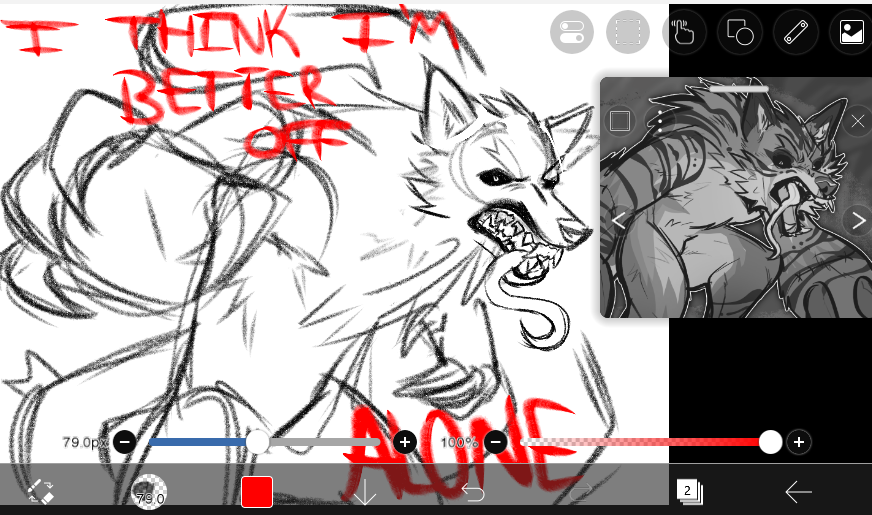Decrease opacity with minus button
This screenshot has height=515, width=872.
coord(496,442)
